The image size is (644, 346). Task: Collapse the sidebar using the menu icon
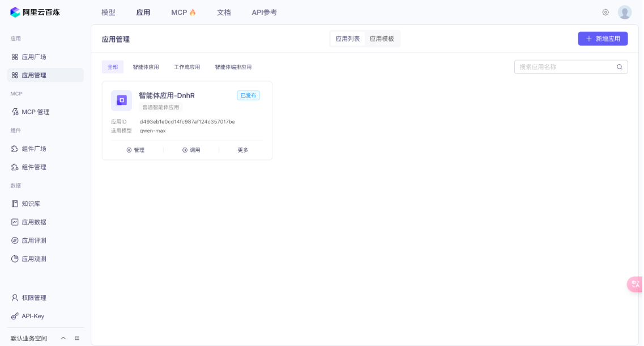(x=77, y=338)
